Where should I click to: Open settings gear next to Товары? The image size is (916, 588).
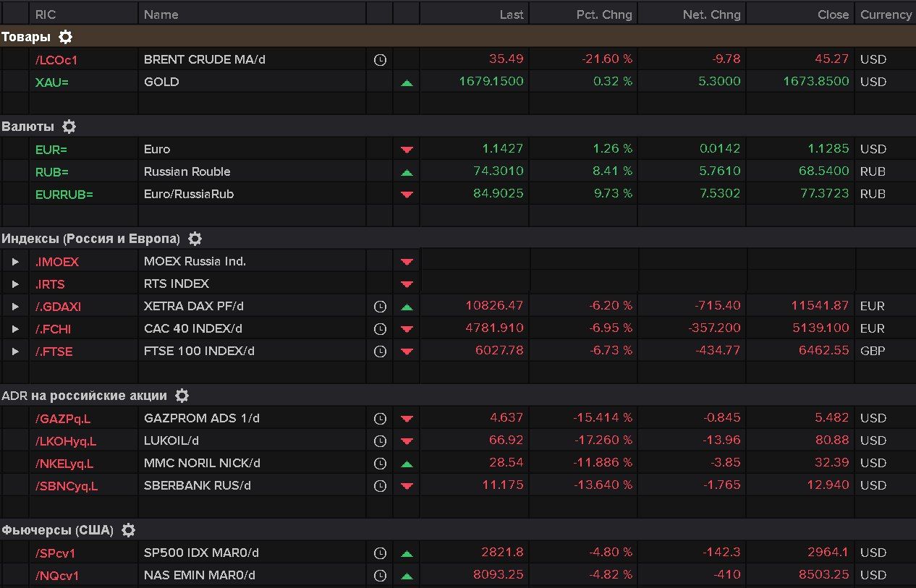click(66, 37)
